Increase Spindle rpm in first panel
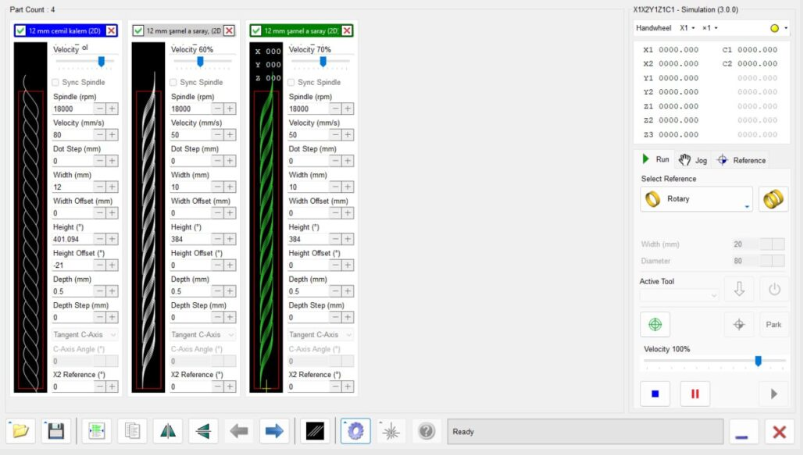The height and width of the screenshot is (455, 803). 112,109
